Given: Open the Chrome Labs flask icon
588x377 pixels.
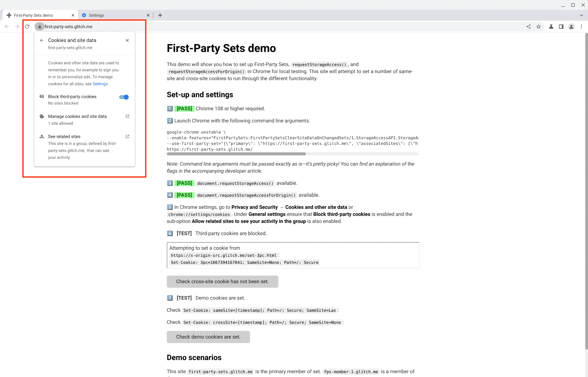Looking at the screenshot, I should (x=551, y=27).
